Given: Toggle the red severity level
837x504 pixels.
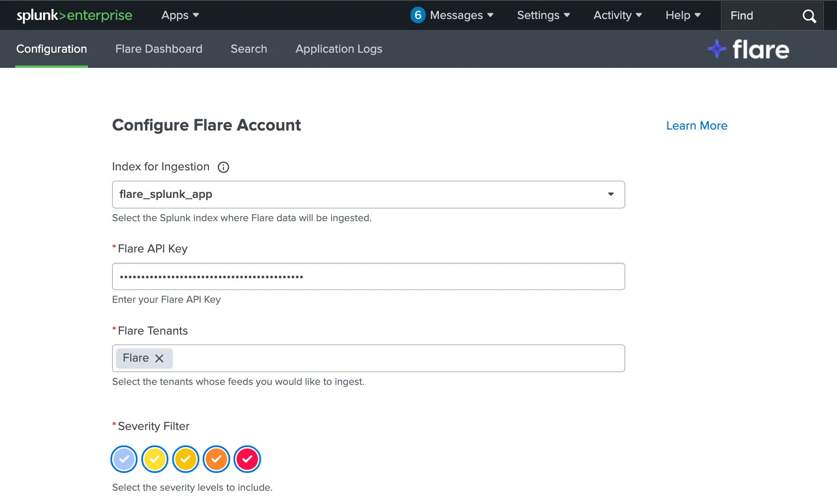Looking at the screenshot, I should 247,459.
